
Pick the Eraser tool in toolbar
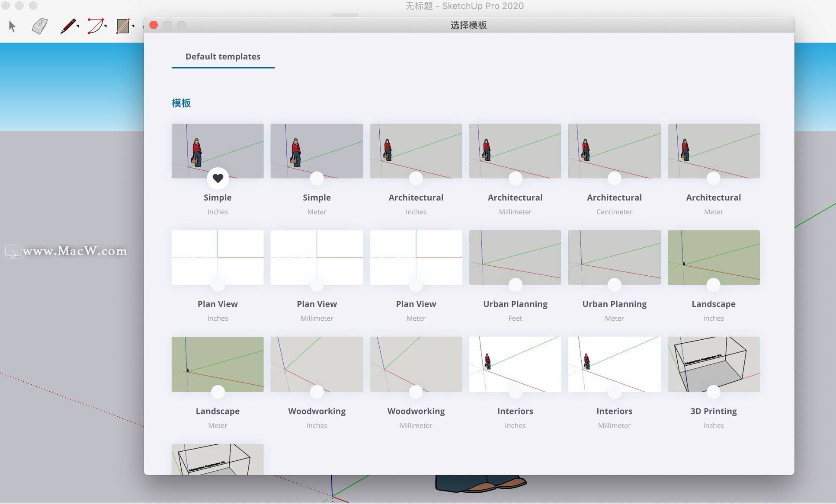coord(39,26)
